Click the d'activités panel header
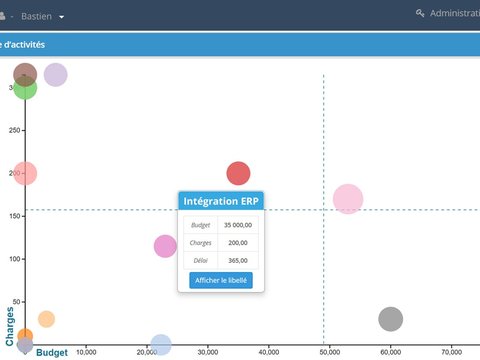This screenshot has width=480, height=360. coord(240,44)
